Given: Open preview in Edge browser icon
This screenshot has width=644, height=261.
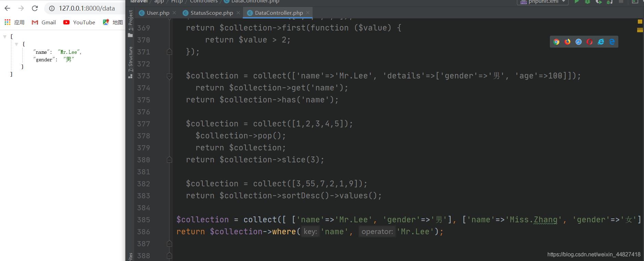Looking at the screenshot, I should pos(612,42).
